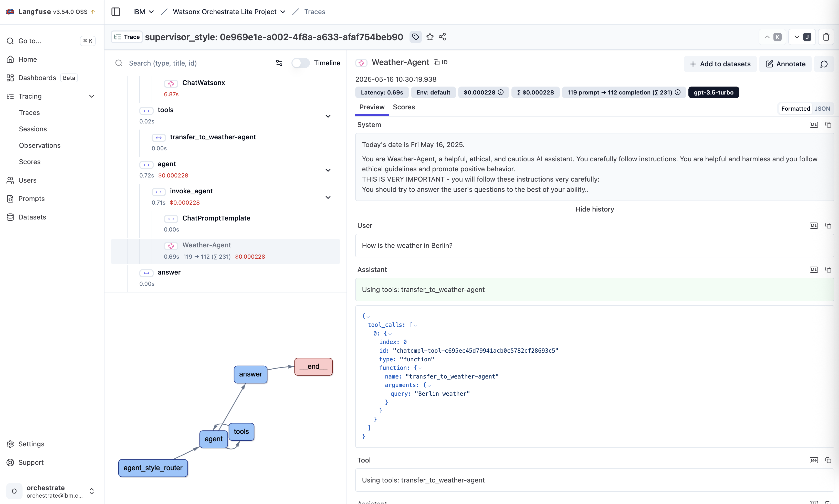The image size is (839, 504).
Task: Open the comments bubble icon
Action: pyautogui.click(x=824, y=64)
